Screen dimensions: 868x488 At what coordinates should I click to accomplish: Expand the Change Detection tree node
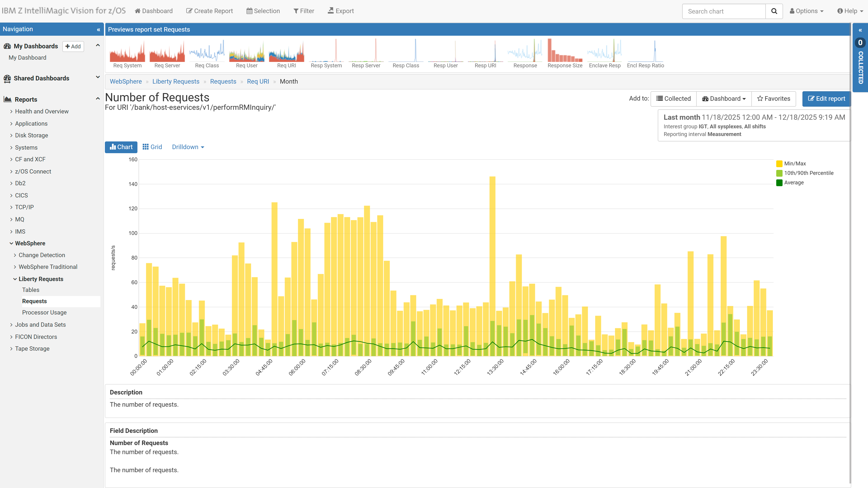pos(15,255)
